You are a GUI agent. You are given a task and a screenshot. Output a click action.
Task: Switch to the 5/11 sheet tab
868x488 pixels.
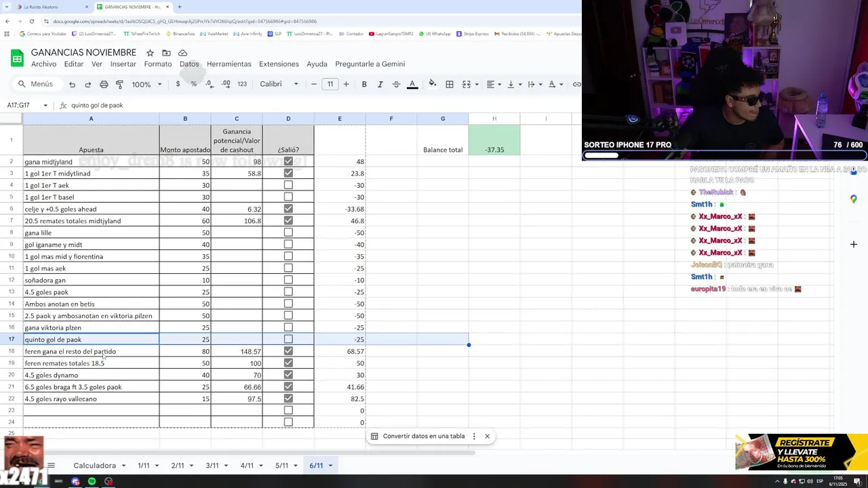pyautogui.click(x=281, y=466)
